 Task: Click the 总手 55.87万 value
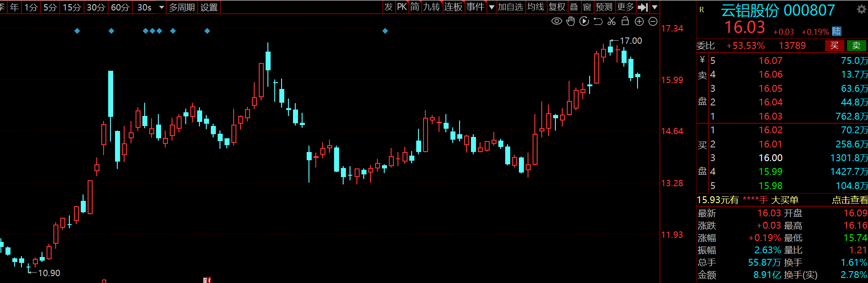point(764,262)
